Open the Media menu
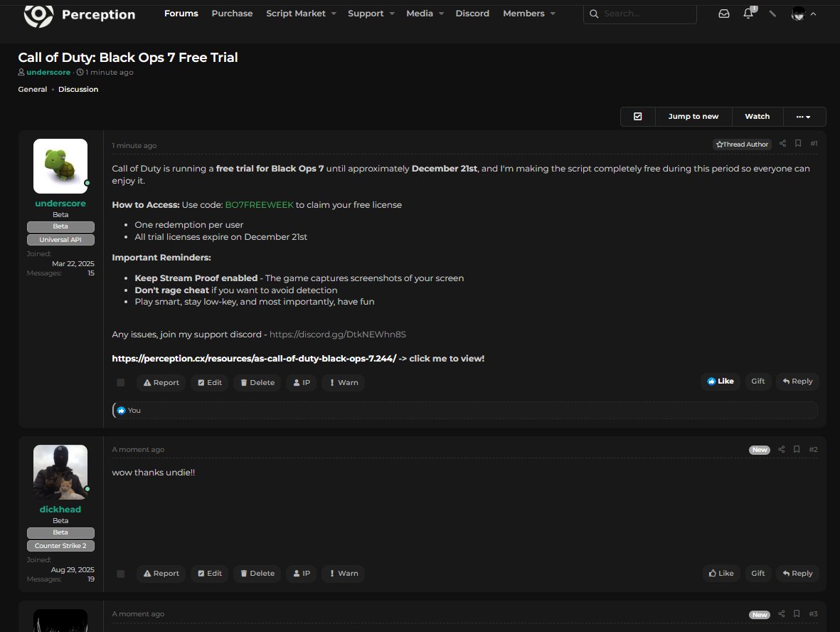Viewport: 840px width, 632px height. point(420,14)
